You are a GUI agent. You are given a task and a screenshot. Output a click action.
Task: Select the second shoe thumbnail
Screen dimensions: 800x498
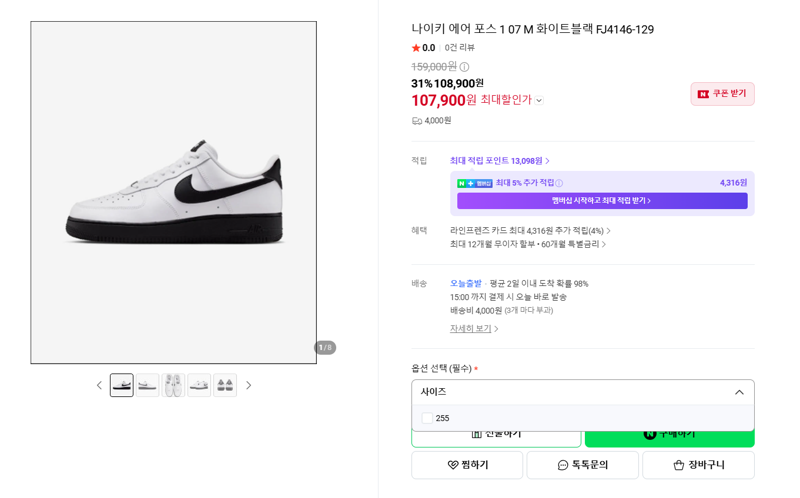pos(147,385)
